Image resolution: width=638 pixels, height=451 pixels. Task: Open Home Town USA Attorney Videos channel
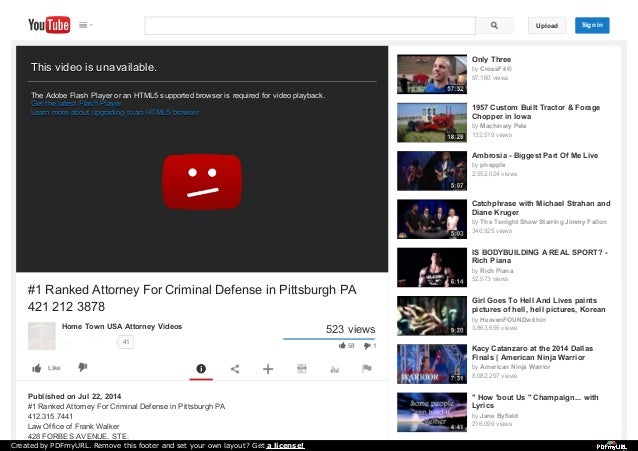122,326
